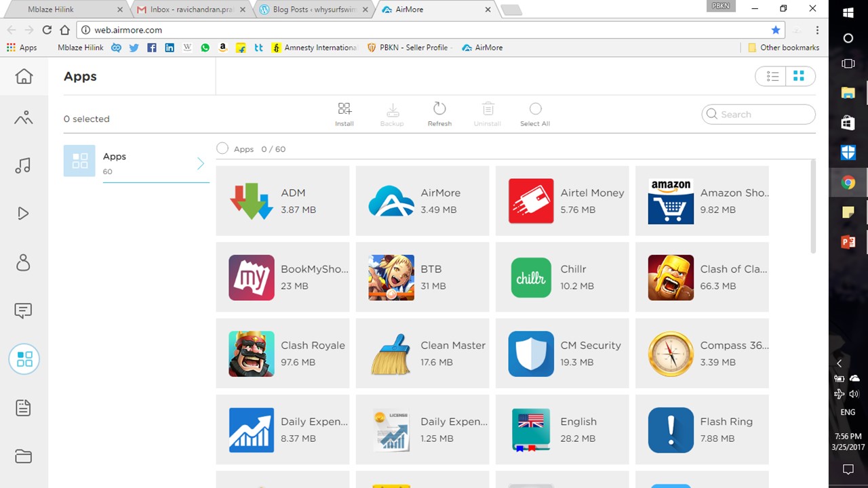
Task: Click the Install apps icon
Action: (344, 113)
